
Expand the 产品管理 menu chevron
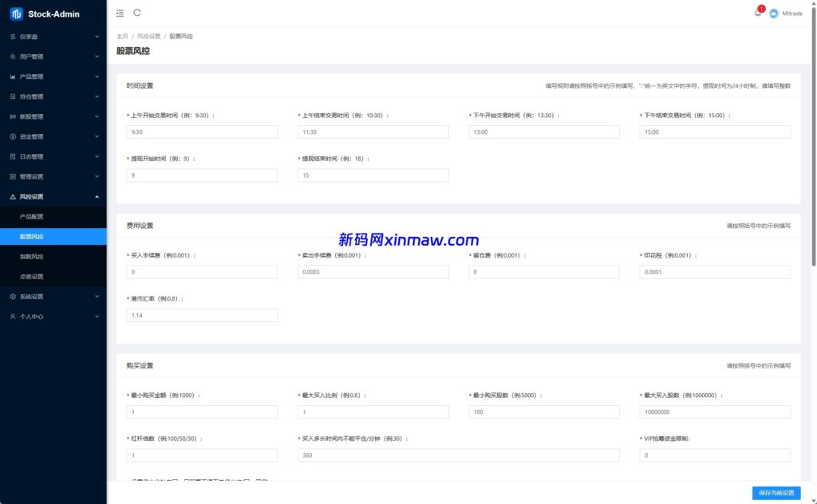97,77
